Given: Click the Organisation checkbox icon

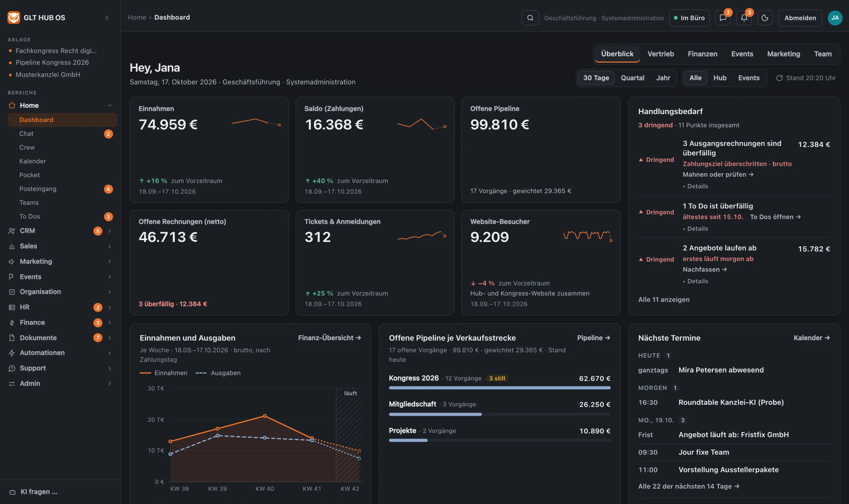Looking at the screenshot, I should click(x=12, y=292).
